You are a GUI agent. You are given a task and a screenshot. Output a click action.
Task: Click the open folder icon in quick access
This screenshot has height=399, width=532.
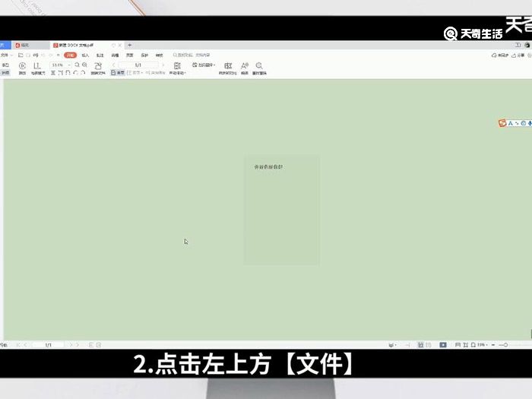point(21,55)
